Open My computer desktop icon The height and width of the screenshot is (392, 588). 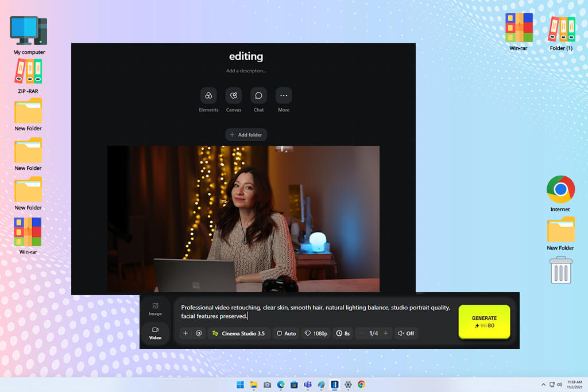29,36
